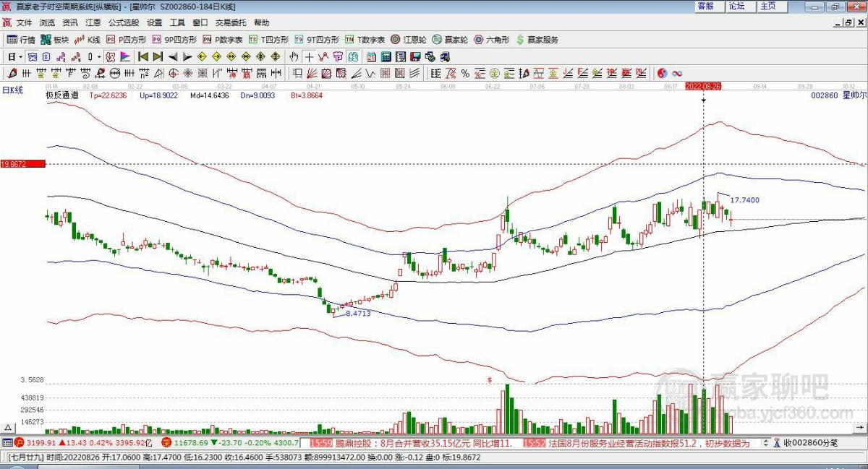The image size is (868, 469).
Task: Select the red pencil drawing tool
Action: coord(12,73)
